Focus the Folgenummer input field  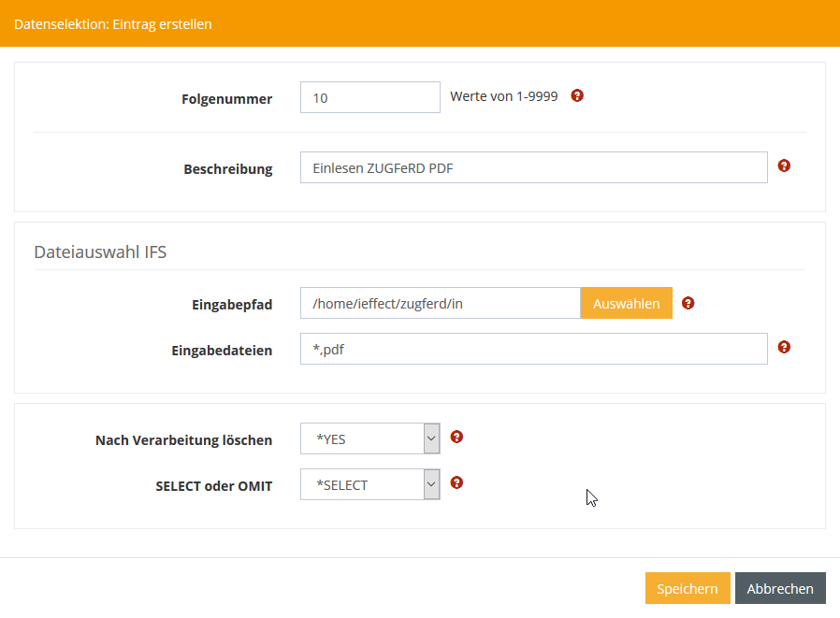click(369, 97)
